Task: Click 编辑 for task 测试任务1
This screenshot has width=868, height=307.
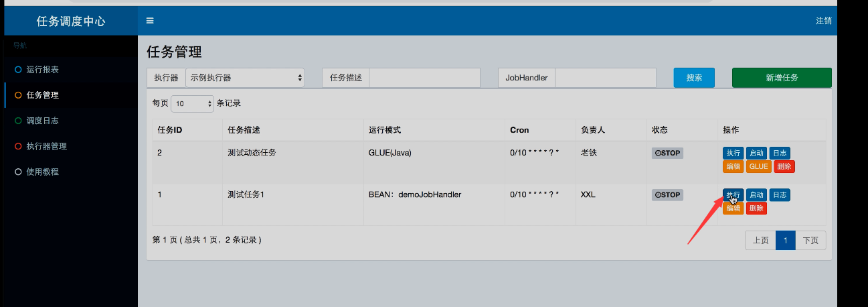Action: [733, 208]
